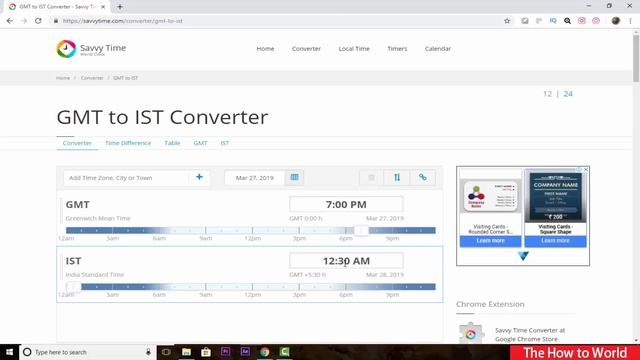
Task: Click the Chrome extension puzzle icon
Action: tap(471, 334)
